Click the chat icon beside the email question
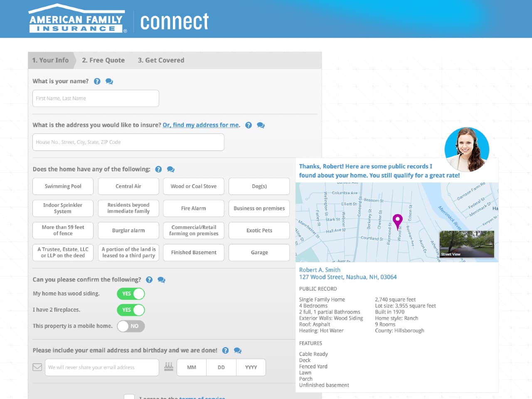The height and width of the screenshot is (399, 532). [237, 350]
